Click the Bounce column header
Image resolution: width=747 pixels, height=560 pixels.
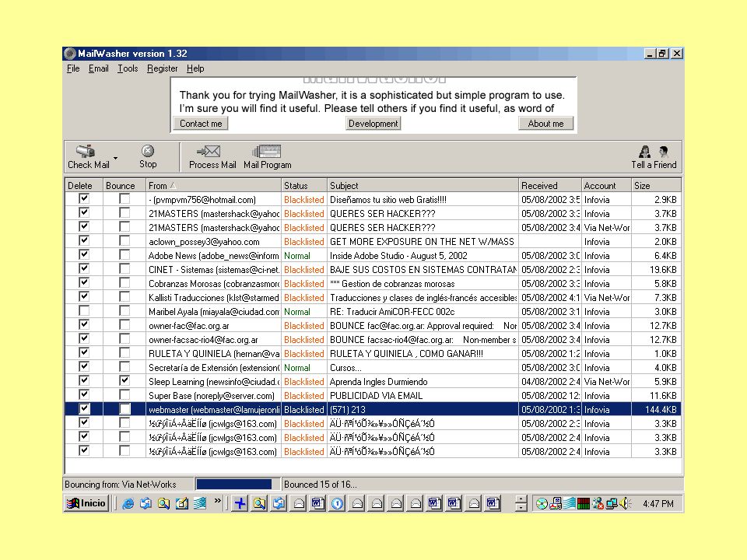point(124,186)
